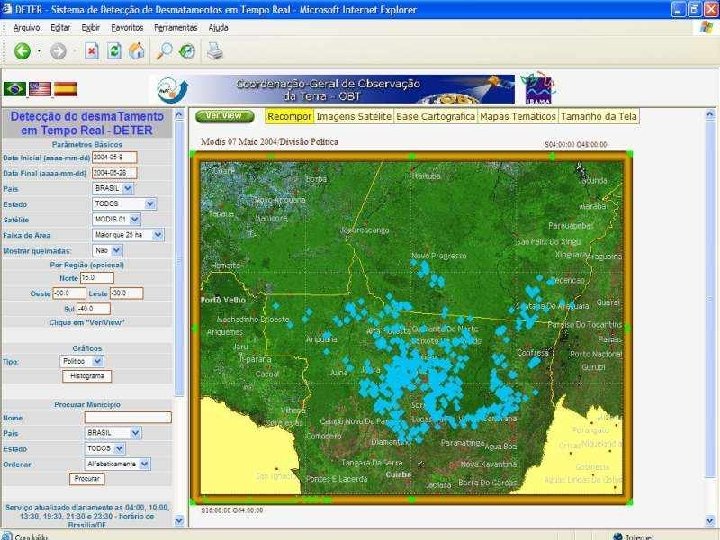Viewport: 720px width, 540px height.
Task: Switch language with the Brazilian flag
Action: pos(15,89)
